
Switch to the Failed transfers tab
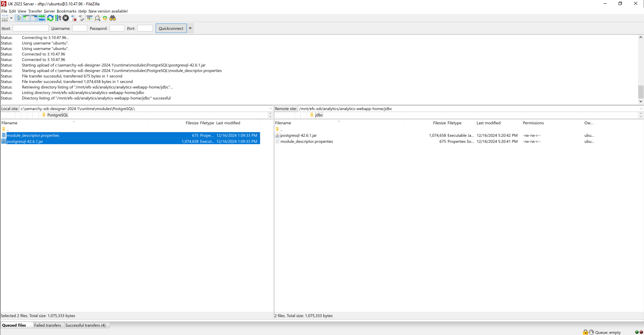48,325
